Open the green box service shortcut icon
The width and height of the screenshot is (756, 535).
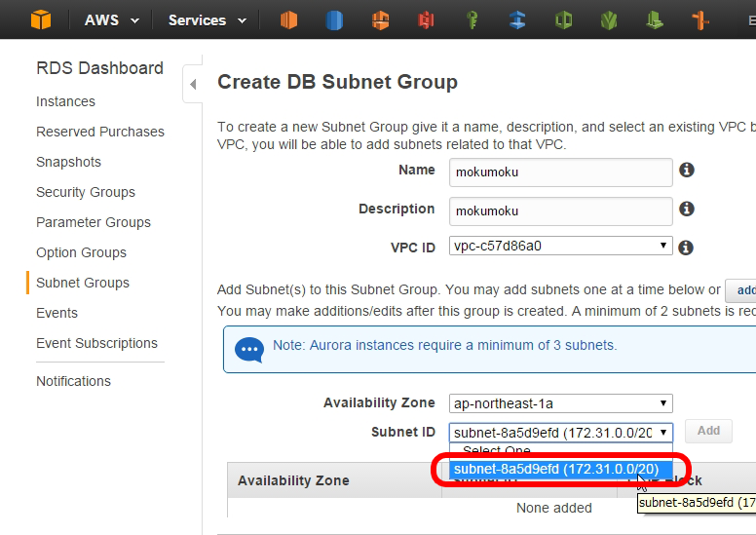click(563, 20)
